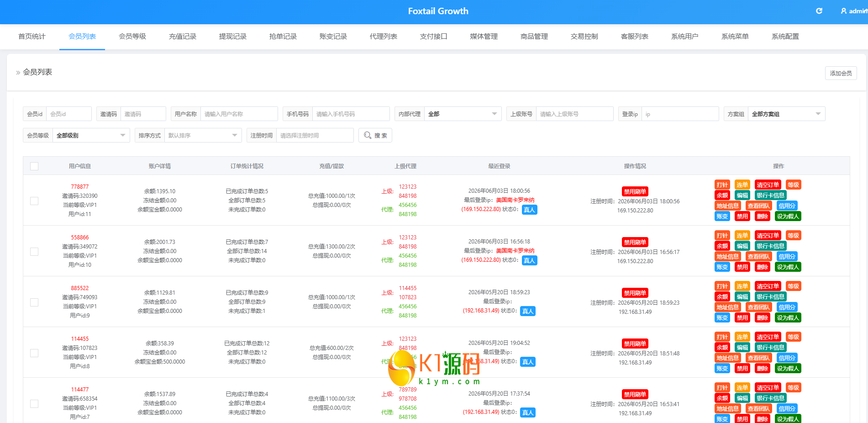Click 编辑 for user 114455

[742, 348]
